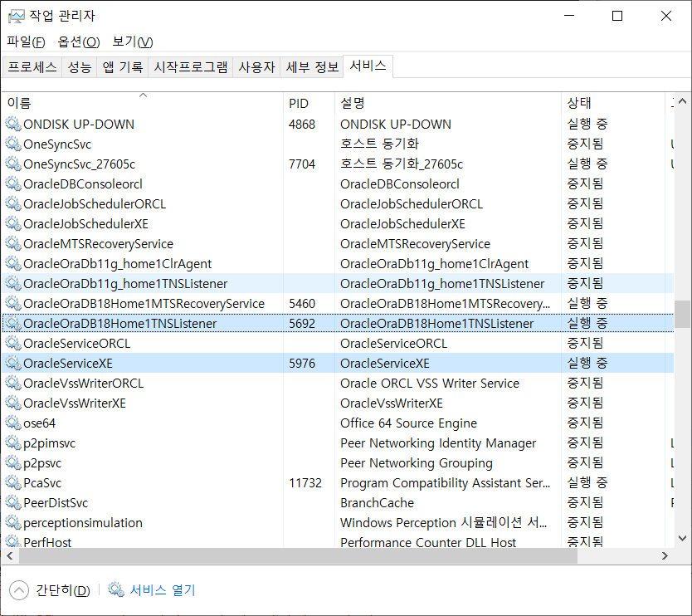
Task: Click the horizontal scrollbar right arrow
Action: [665, 556]
